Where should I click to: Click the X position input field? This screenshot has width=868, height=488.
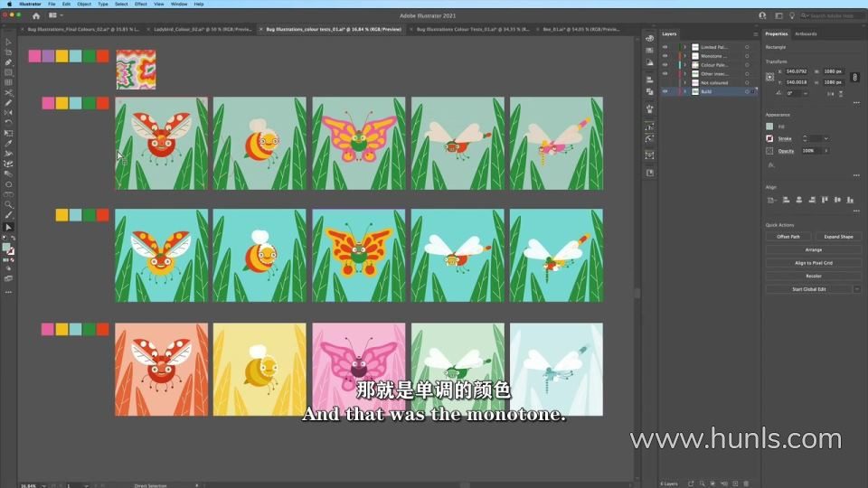click(x=797, y=71)
